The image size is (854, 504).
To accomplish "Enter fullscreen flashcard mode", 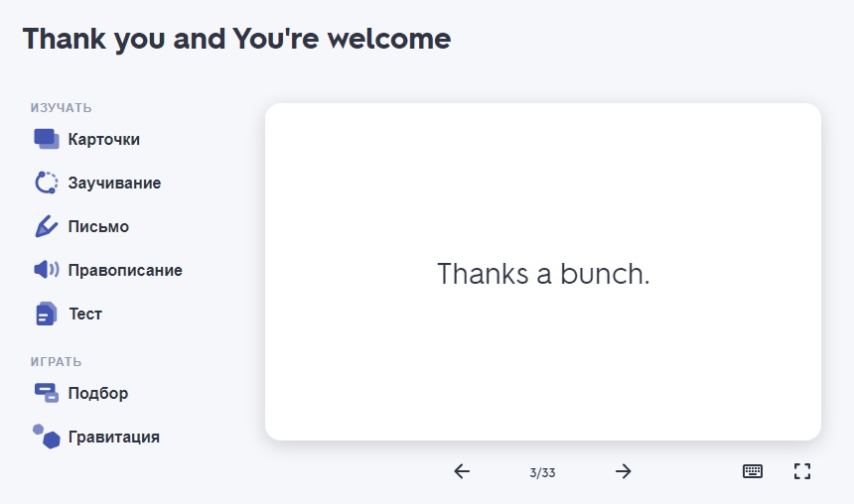I will (x=802, y=471).
